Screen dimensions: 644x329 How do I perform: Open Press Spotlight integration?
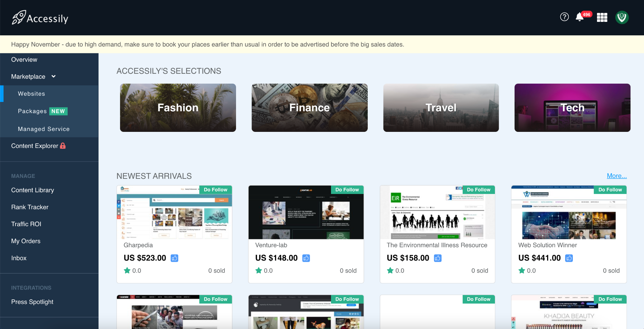pos(32,302)
